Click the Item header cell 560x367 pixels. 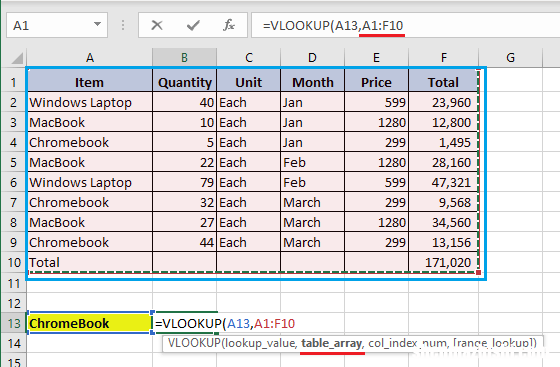[90, 82]
